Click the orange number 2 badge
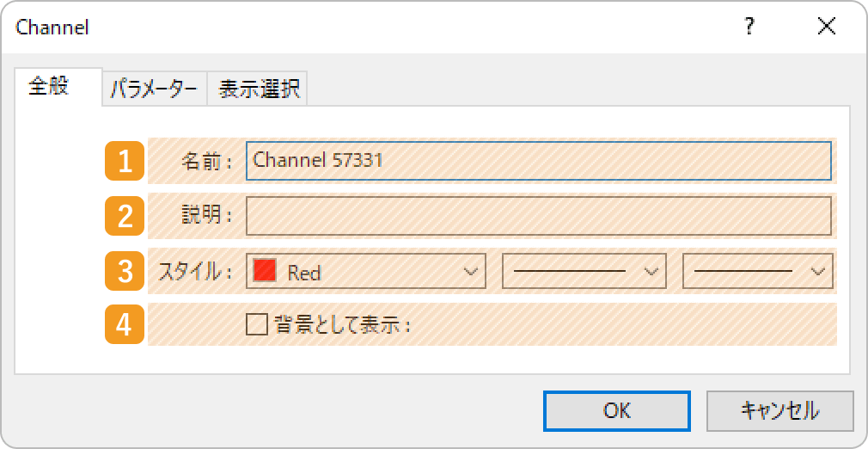 125,216
